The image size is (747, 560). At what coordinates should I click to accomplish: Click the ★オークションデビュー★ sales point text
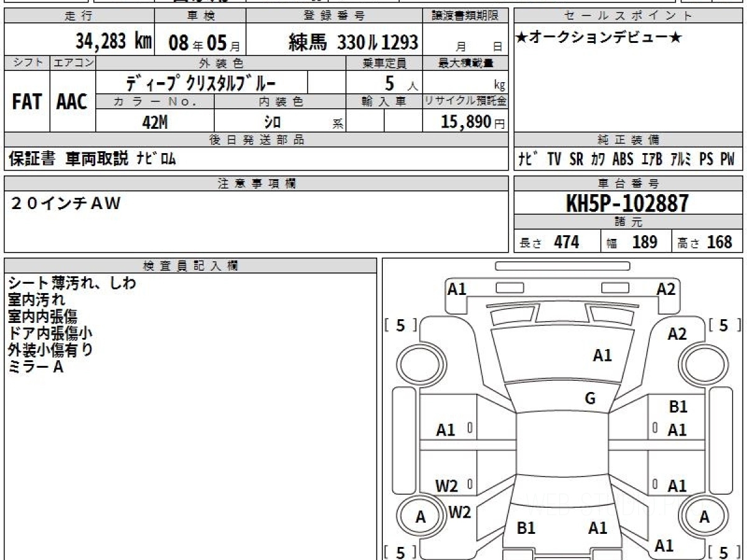(599, 38)
